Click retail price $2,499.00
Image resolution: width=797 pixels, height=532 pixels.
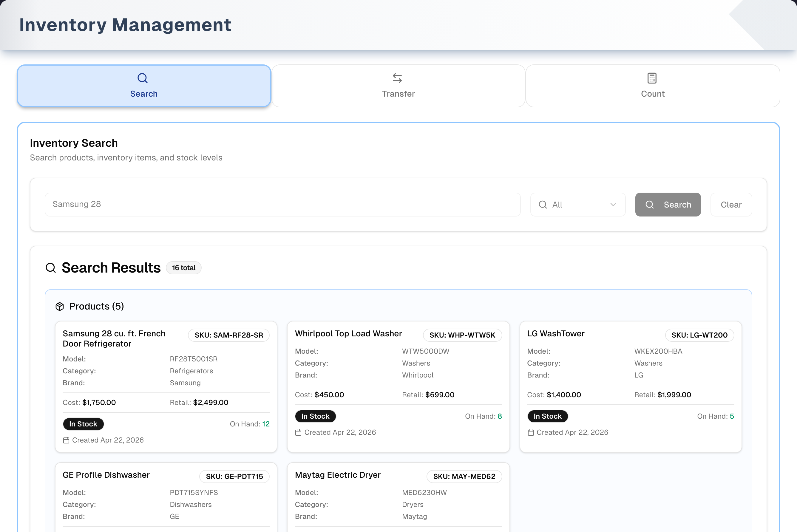210,402
